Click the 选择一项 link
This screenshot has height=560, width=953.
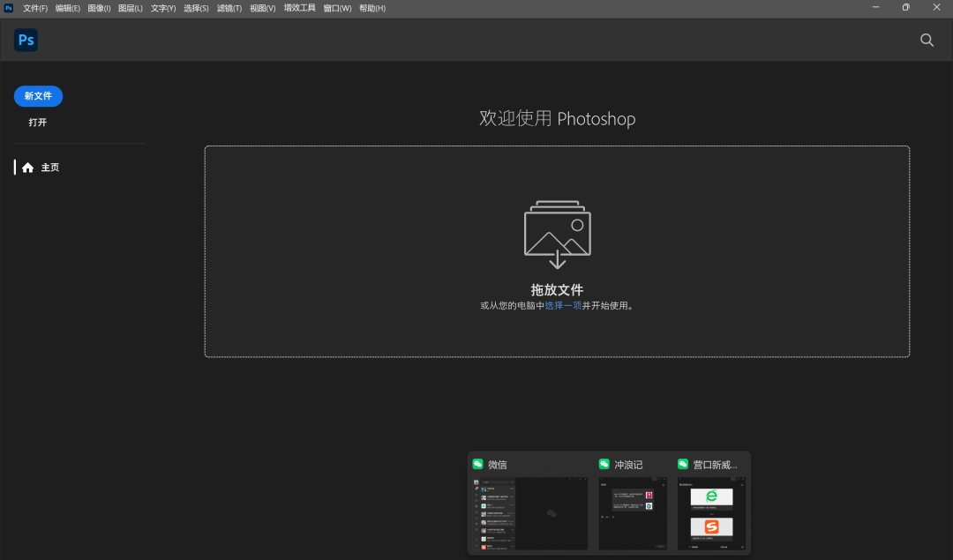click(563, 305)
